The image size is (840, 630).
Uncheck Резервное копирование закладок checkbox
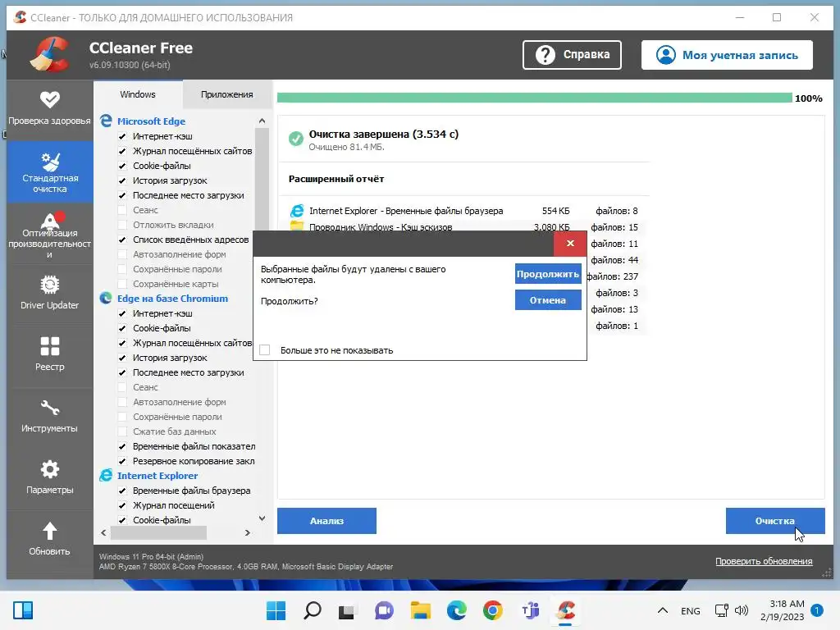pyautogui.click(x=122, y=461)
